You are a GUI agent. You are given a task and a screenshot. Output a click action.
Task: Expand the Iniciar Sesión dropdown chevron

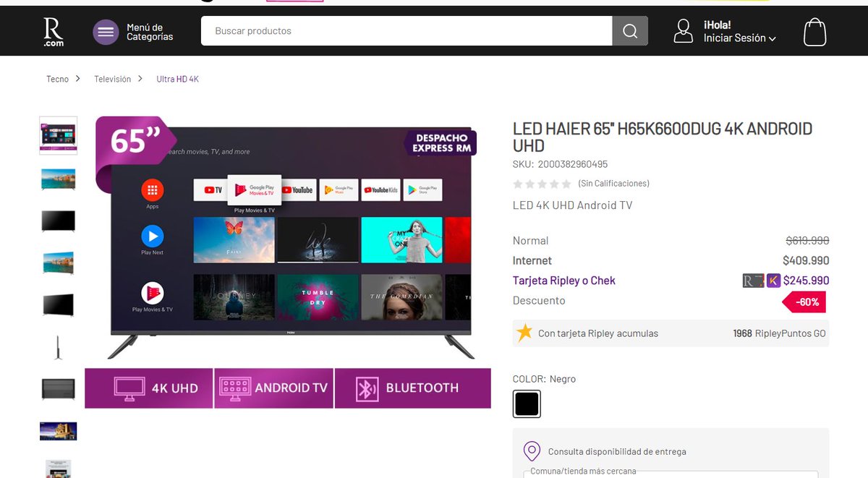coord(773,39)
